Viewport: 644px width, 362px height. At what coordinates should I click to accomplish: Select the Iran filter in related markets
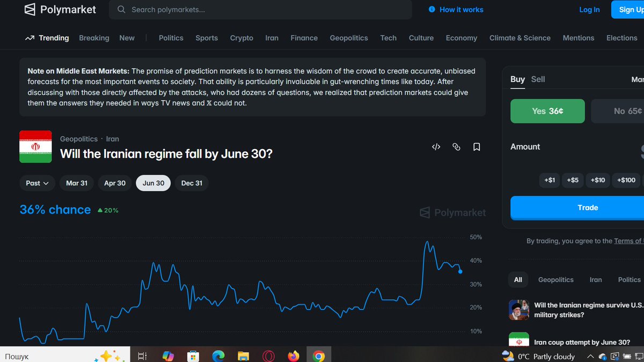(x=596, y=279)
